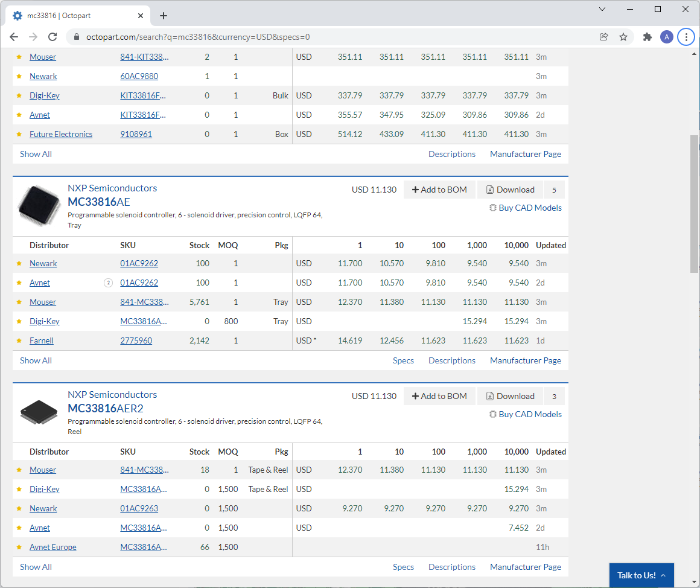Image resolution: width=700 pixels, height=588 pixels.
Task: Click the padlock icon in the address bar
Action: pos(76,37)
